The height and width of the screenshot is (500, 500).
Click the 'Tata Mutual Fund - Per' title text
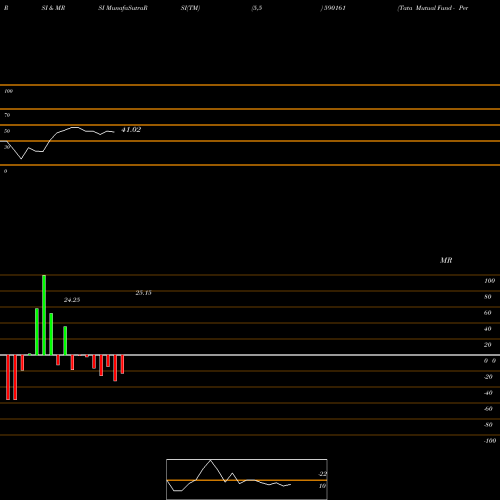click(433, 8)
